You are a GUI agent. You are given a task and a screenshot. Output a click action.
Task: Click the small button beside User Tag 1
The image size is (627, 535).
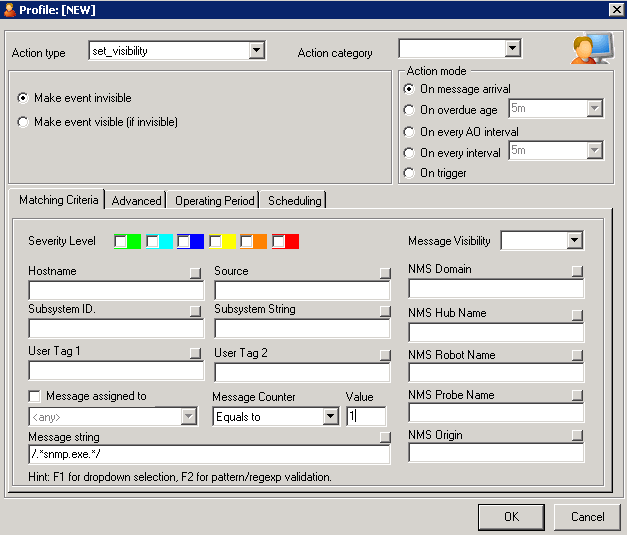(x=195, y=353)
